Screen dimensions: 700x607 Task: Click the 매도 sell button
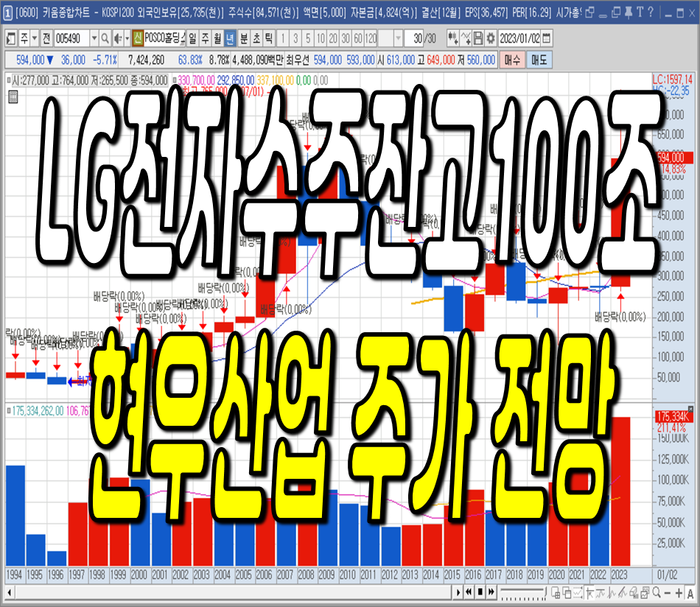(539, 60)
